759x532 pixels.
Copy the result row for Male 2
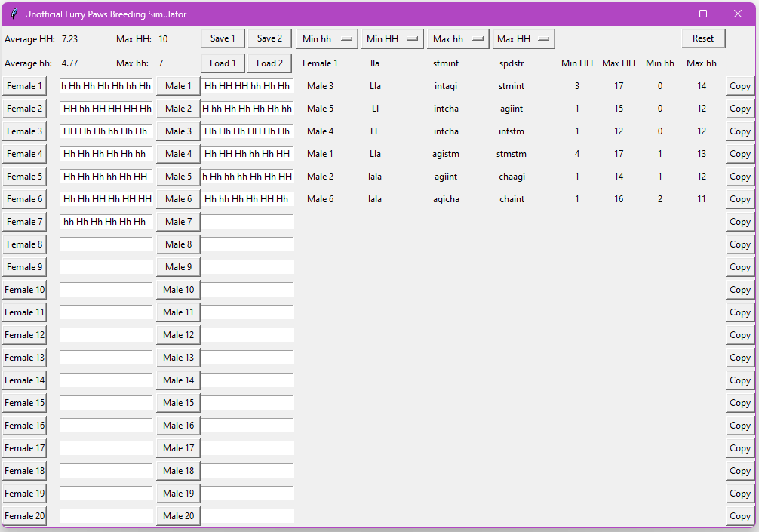[x=739, y=177]
